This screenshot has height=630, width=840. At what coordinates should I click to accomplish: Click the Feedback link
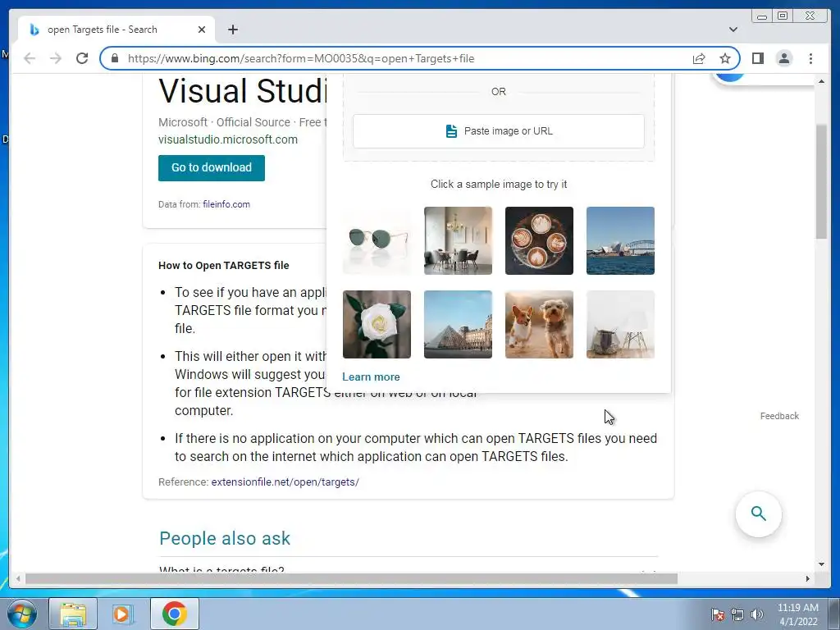(x=779, y=416)
